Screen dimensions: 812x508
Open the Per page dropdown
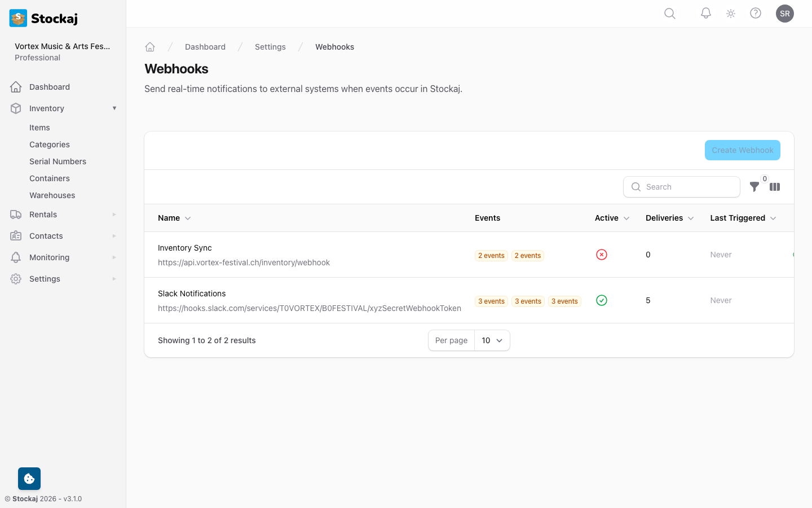[492, 340]
